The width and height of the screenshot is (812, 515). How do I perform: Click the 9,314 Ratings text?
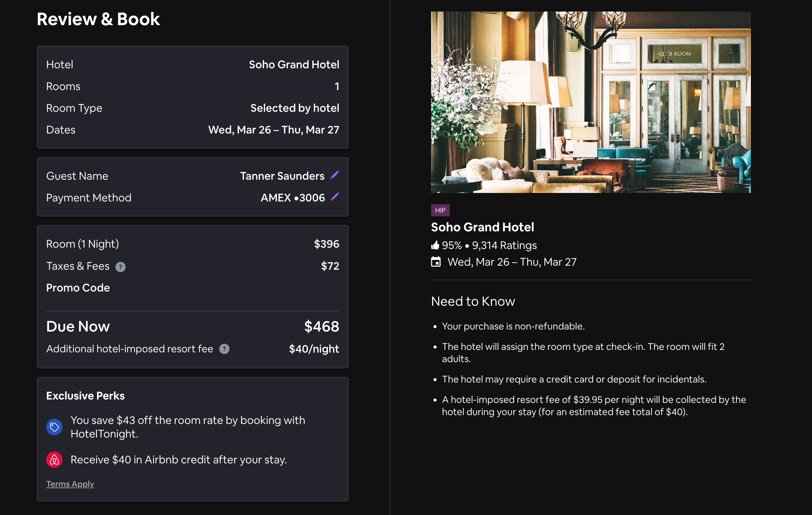click(504, 245)
